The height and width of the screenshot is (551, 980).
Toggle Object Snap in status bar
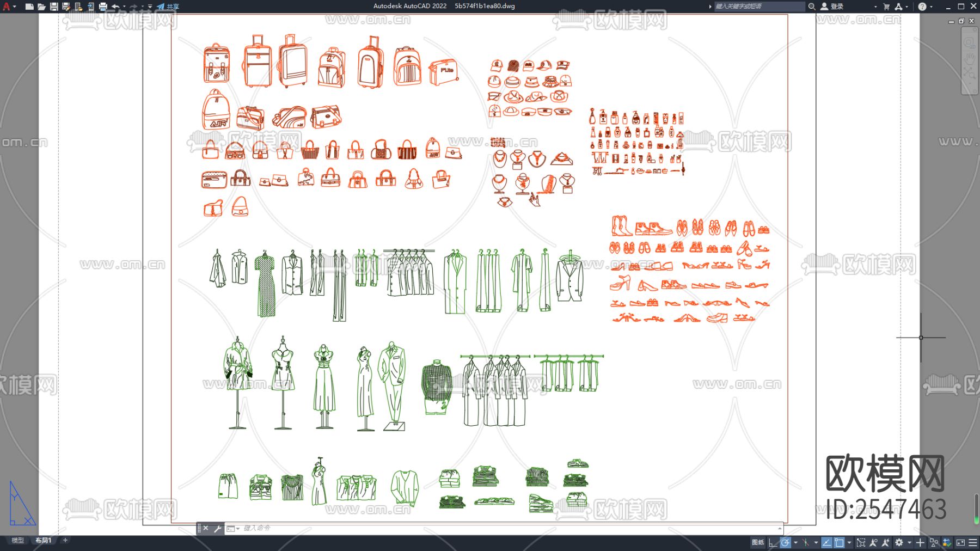pos(839,542)
